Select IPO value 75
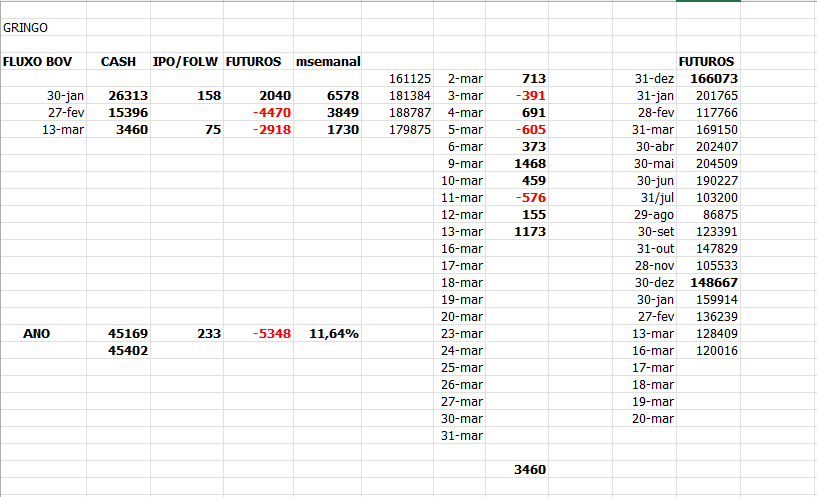 187,130
